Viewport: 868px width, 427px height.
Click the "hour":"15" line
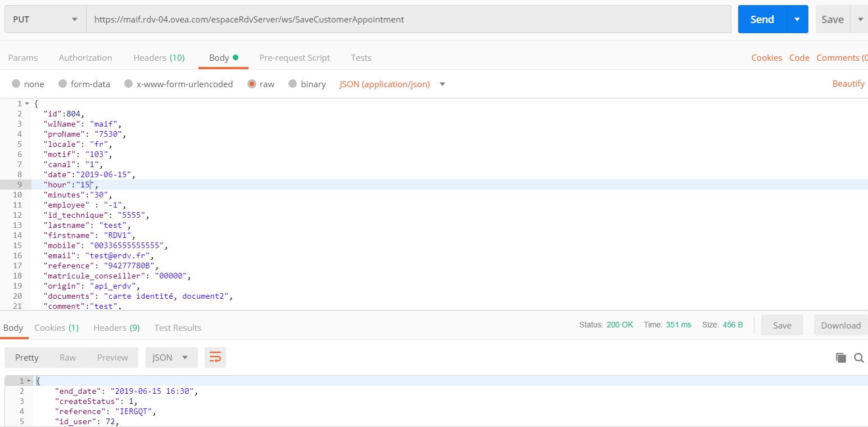pyautogui.click(x=71, y=185)
